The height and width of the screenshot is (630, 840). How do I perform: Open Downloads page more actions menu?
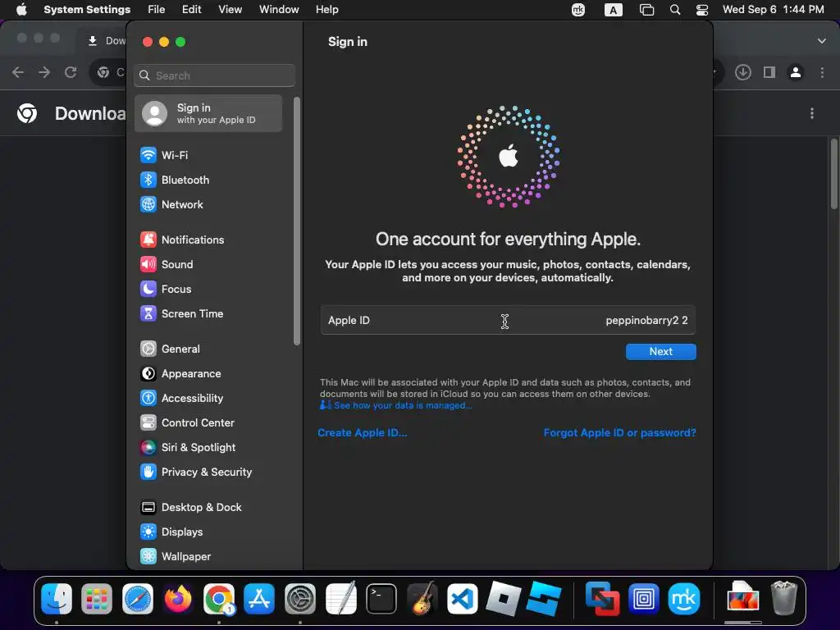pos(812,113)
